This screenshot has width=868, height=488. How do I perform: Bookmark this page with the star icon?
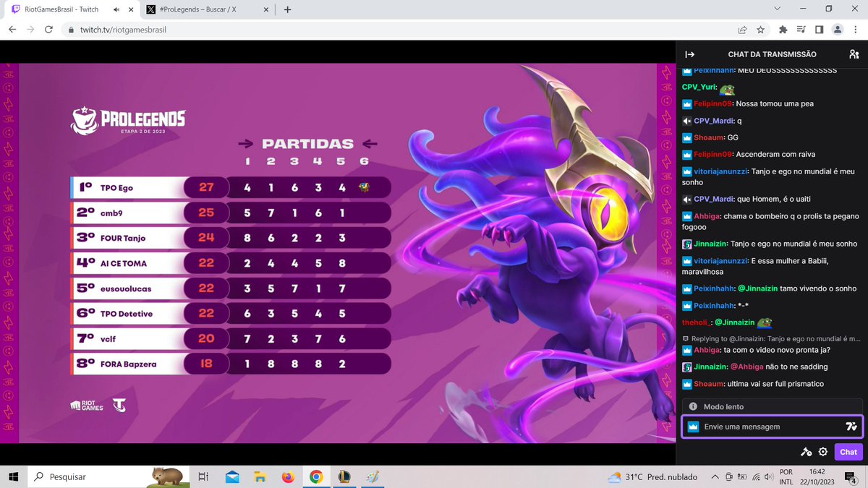click(760, 30)
